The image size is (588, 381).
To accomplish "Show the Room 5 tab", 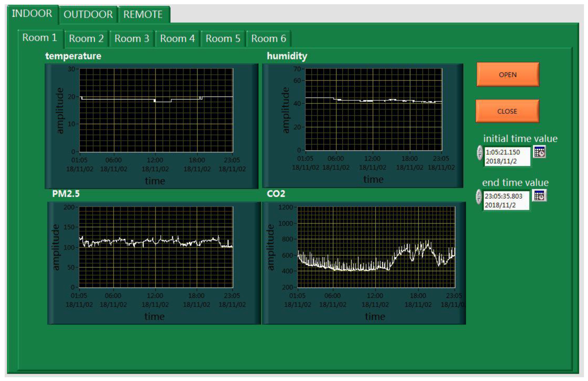I will (223, 38).
